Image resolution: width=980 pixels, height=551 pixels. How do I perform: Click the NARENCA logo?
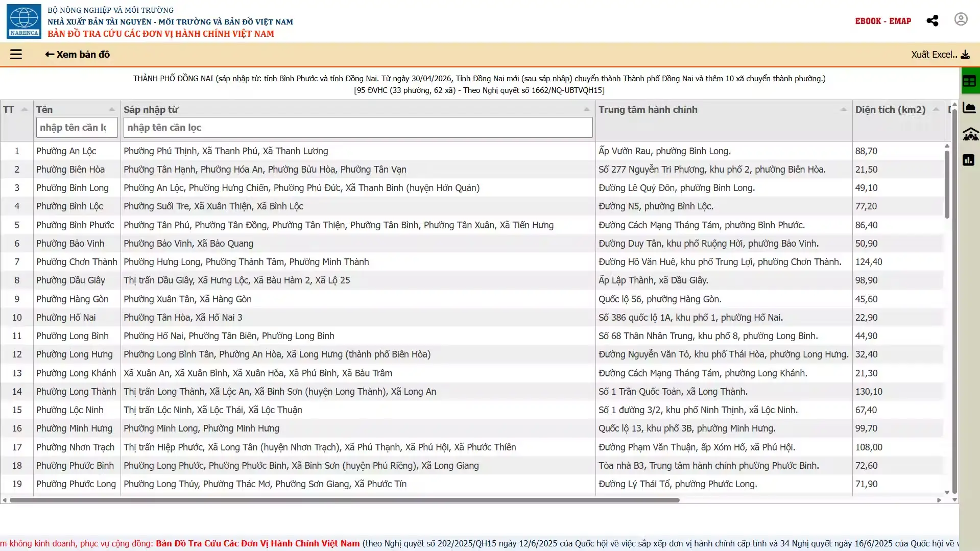(x=24, y=21)
